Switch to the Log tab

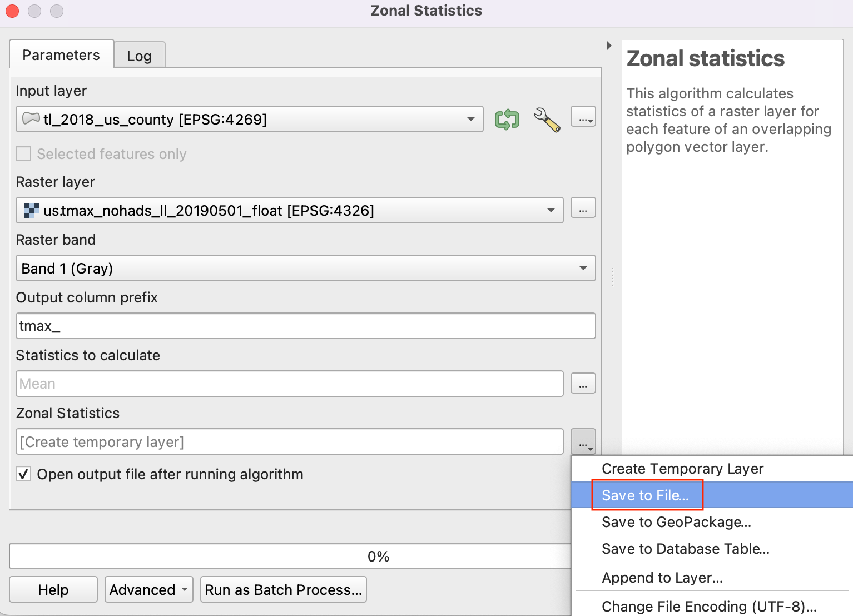[139, 56]
